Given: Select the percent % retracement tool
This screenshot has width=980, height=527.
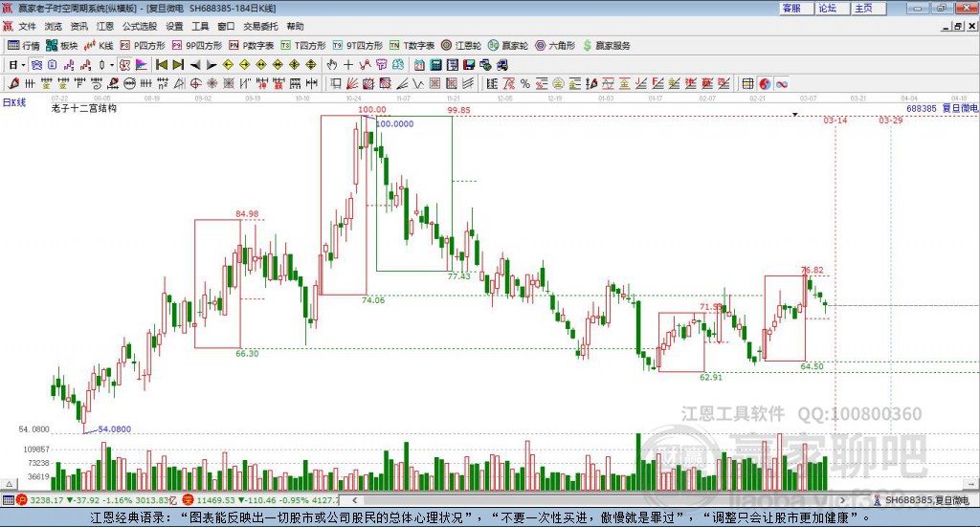Looking at the screenshot, I should click(525, 83).
